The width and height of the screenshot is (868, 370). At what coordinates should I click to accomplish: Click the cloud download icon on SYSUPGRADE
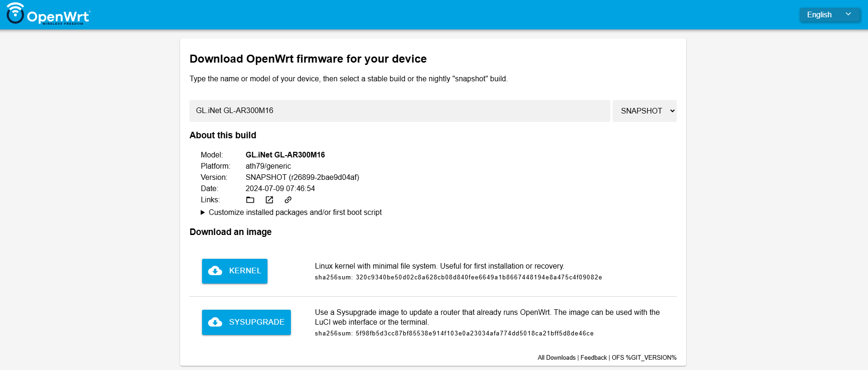coord(215,322)
